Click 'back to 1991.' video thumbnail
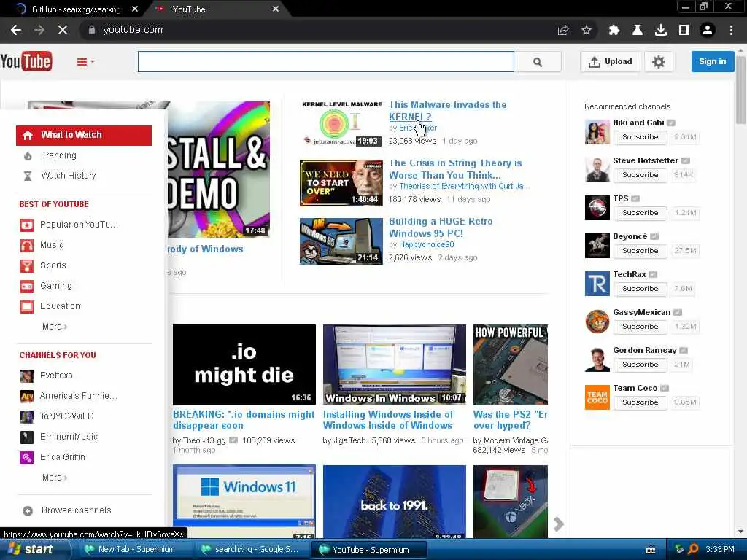747x560 pixels. [x=395, y=502]
